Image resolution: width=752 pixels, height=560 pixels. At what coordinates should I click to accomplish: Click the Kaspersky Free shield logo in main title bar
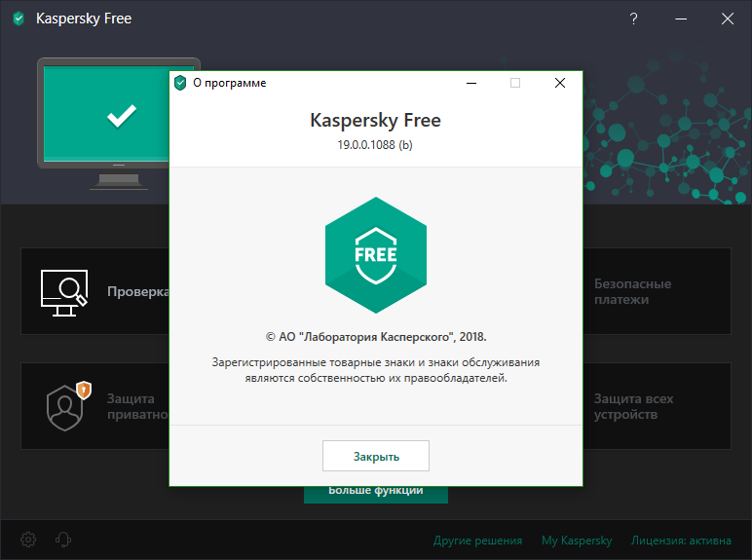pos(19,19)
